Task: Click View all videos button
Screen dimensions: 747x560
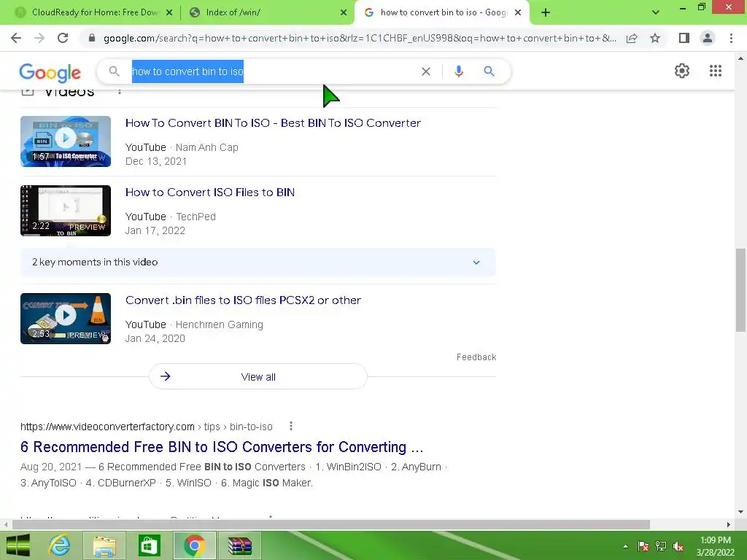Action: 258,377
